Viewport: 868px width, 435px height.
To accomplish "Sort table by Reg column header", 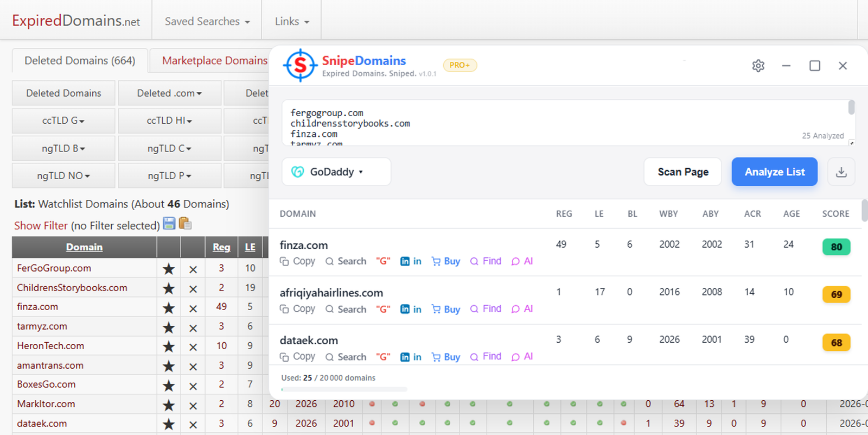I will click(221, 247).
